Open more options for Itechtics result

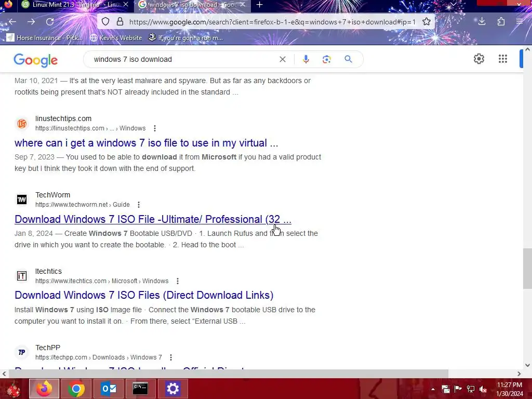[178, 281]
